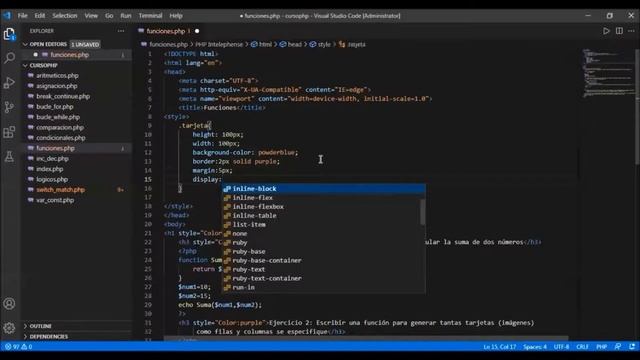The height and width of the screenshot is (360, 640).
Task: Open the Help menu
Action: (176, 16)
